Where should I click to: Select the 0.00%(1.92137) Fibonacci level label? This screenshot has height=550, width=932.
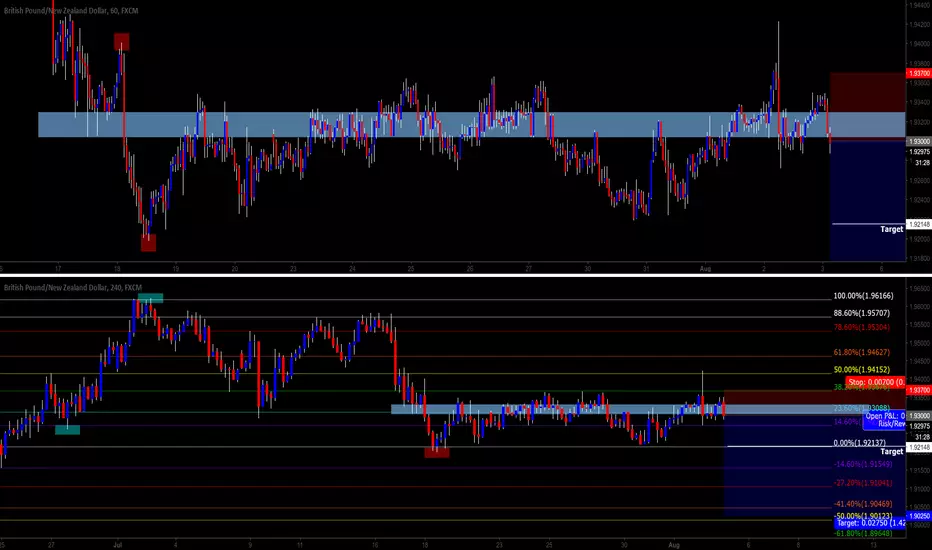[859, 443]
